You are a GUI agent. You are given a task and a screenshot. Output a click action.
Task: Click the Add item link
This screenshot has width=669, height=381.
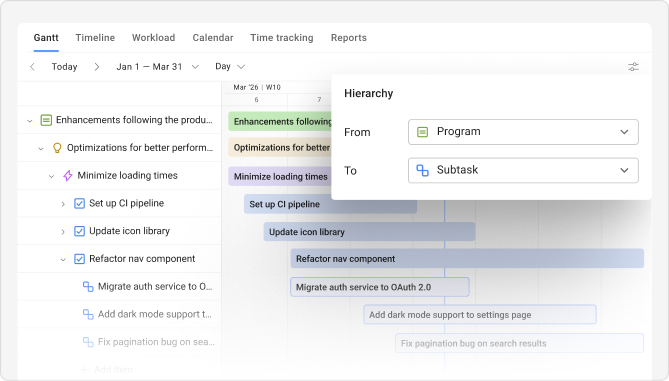coord(107,369)
